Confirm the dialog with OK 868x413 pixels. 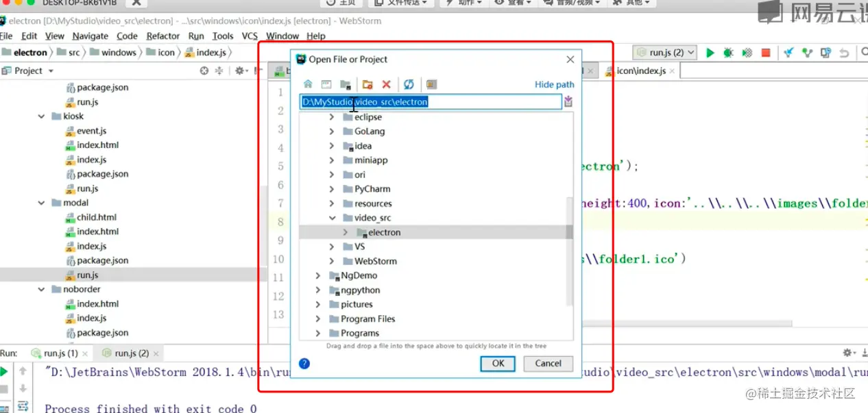click(498, 364)
